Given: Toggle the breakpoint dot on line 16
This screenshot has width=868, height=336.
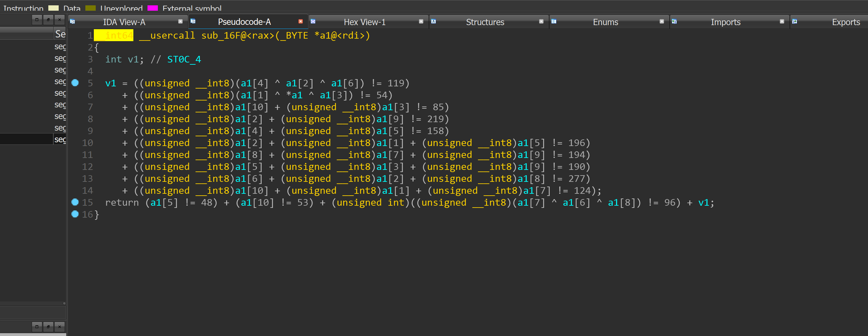Looking at the screenshot, I should point(75,214).
